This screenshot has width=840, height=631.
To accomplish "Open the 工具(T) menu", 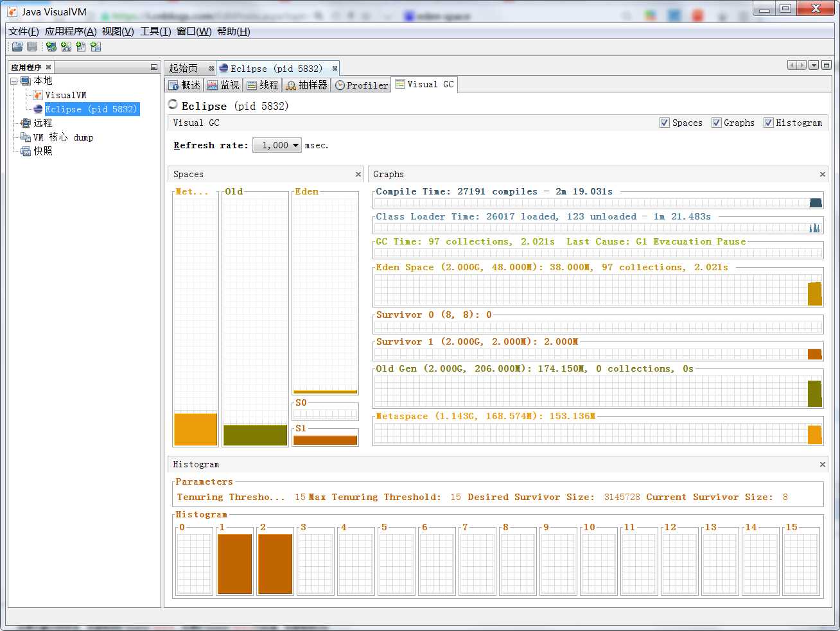I will point(155,31).
